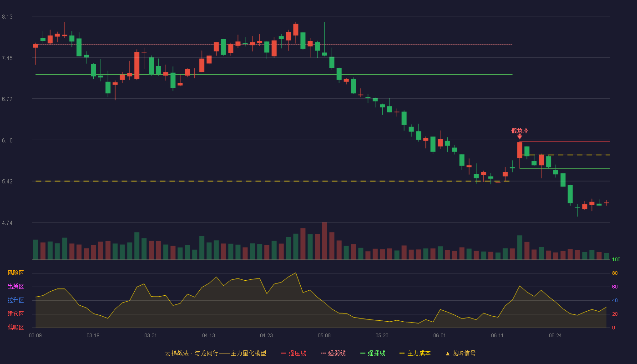Screen dimensions: 637x364
Task: Click the 8.13 price axis label
Action: point(7,17)
